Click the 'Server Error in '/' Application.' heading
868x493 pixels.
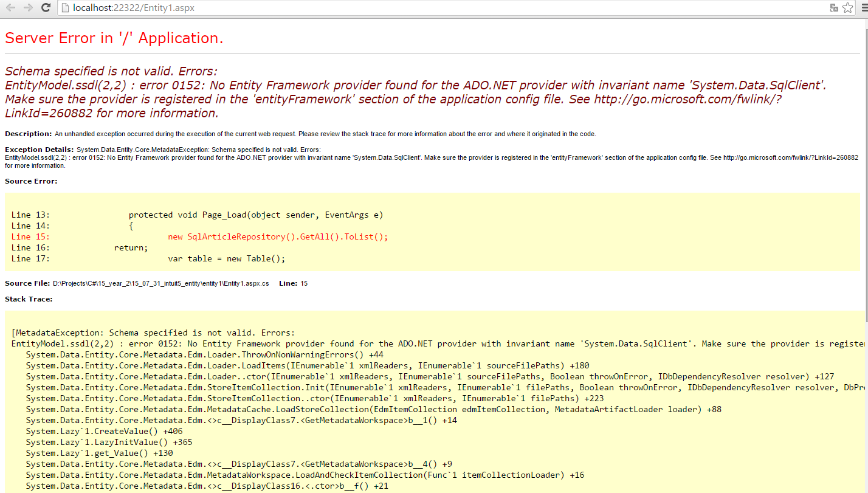click(114, 38)
